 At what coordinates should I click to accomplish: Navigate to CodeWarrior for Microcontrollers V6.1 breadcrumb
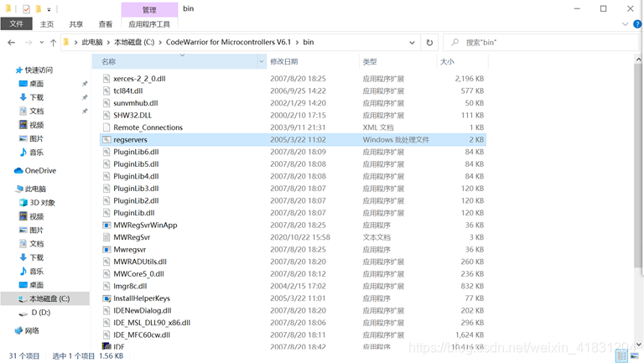pyautogui.click(x=228, y=42)
